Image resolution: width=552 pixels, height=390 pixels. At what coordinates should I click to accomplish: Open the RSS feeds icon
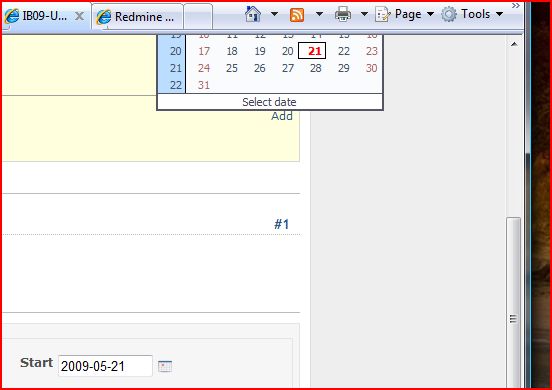(297, 15)
